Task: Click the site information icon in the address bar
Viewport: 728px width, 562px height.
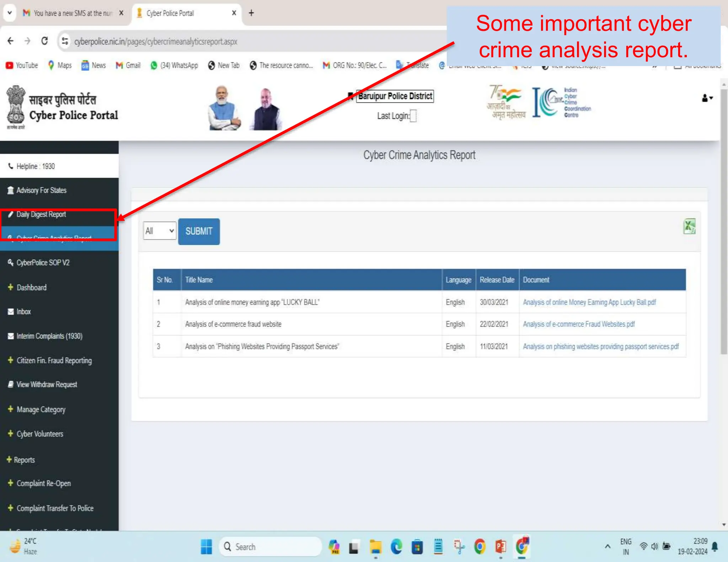Action: [x=65, y=41]
